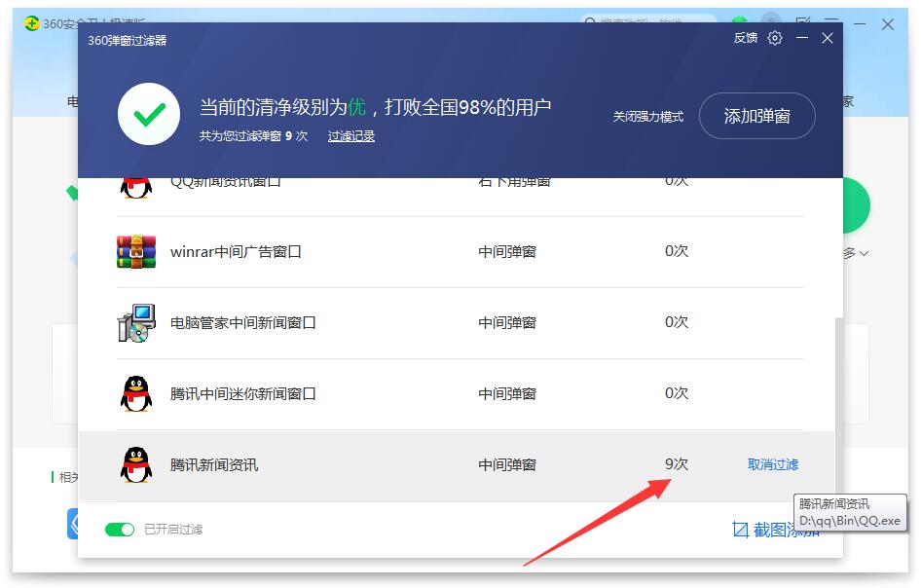The width and height of the screenshot is (921, 588).
Task: Click the 360弹窗过滤器 title text
Action: [x=127, y=41]
